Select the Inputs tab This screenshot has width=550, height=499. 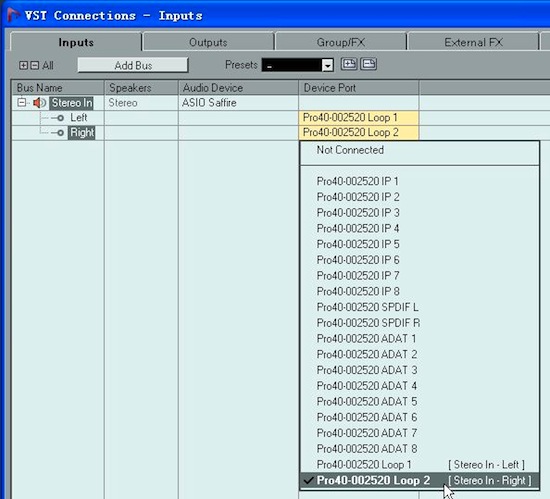click(x=76, y=42)
